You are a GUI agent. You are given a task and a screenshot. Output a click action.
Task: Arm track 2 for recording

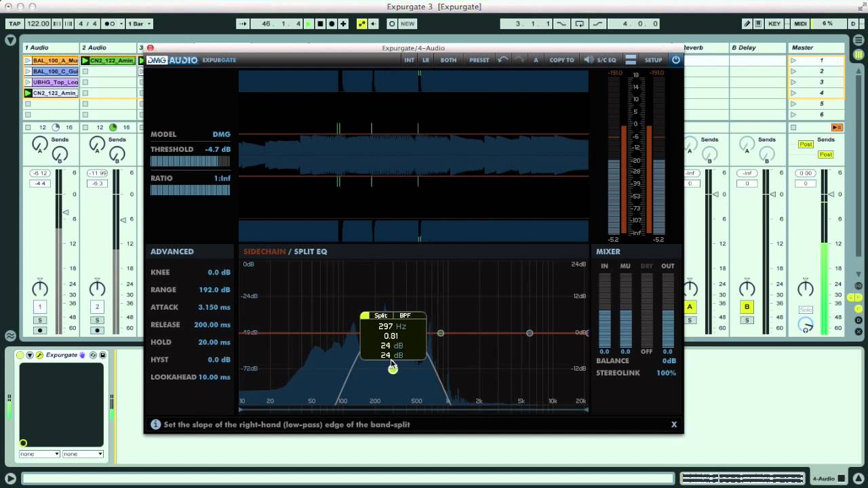[97, 330]
